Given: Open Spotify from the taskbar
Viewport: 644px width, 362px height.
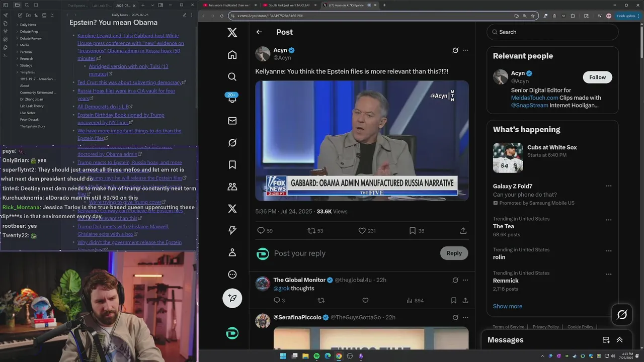Looking at the screenshot, I should [x=316, y=356].
